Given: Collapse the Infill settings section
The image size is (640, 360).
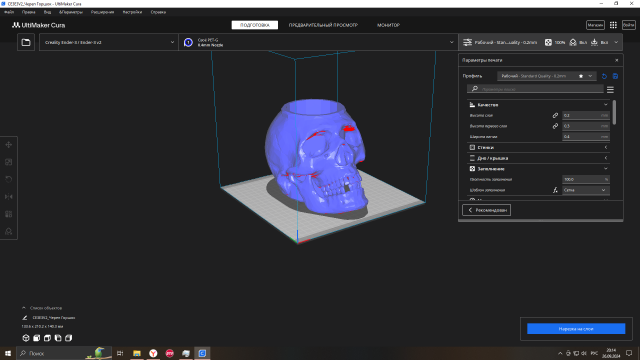Looking at the screenshot, I should click(538, 169).
